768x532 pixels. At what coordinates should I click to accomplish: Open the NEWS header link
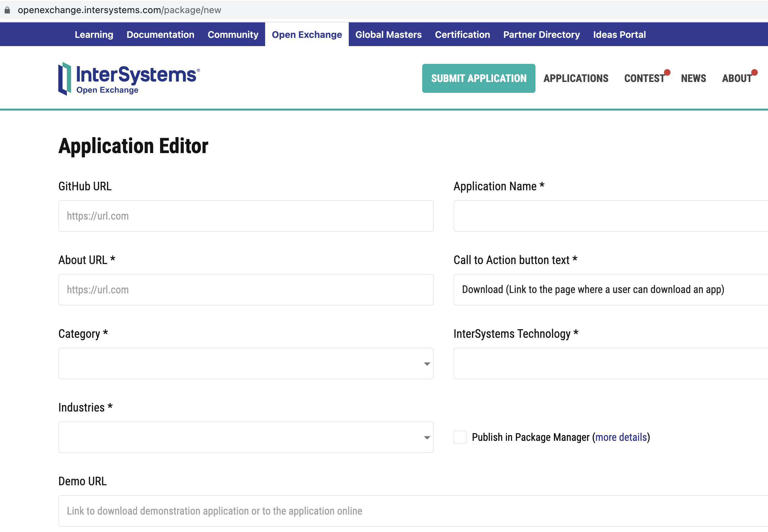coord(693,78)
